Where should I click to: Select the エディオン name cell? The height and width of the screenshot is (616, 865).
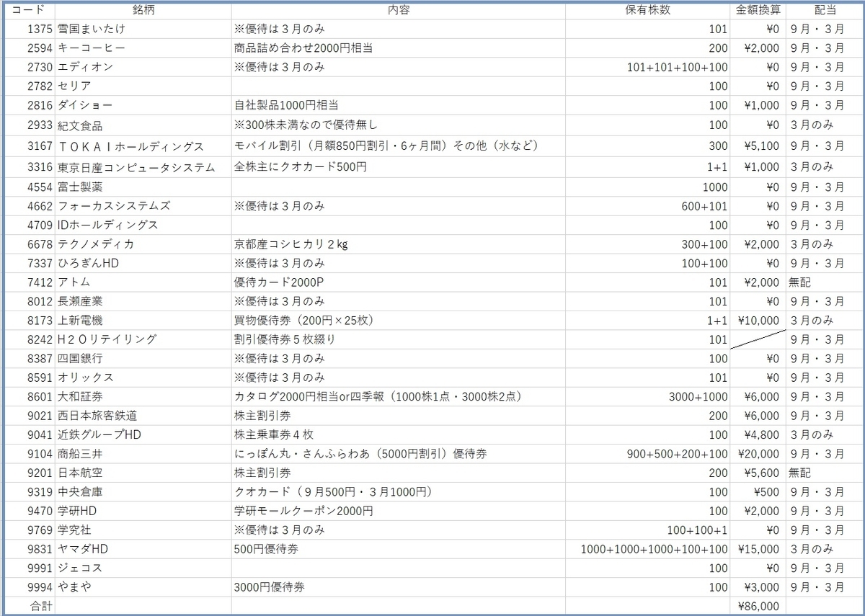click(143, 67)
